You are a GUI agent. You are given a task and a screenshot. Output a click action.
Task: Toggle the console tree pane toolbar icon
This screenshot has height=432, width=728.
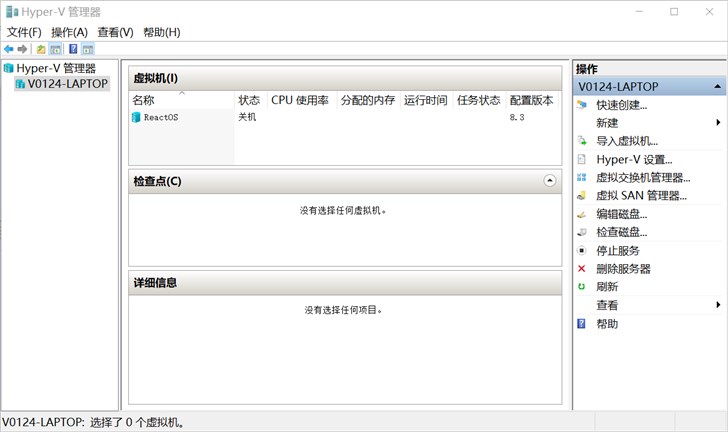[x=55, y=49]
